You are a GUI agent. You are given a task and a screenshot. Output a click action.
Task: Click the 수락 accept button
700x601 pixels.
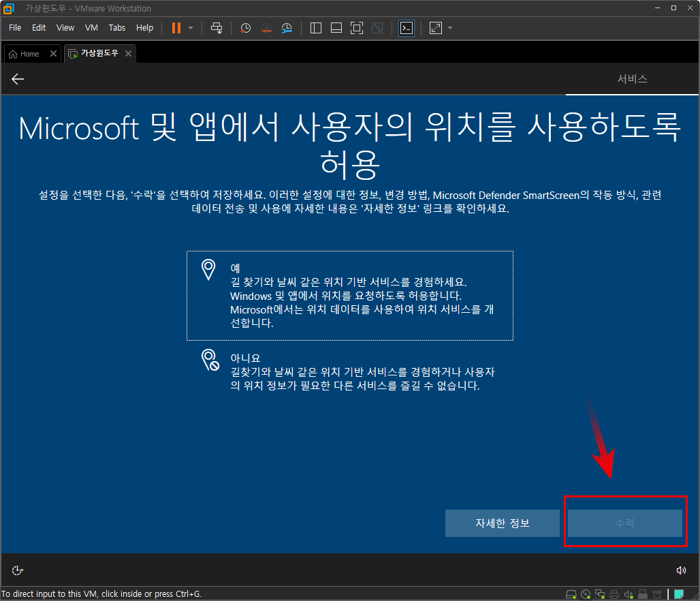tap(625, 523)
